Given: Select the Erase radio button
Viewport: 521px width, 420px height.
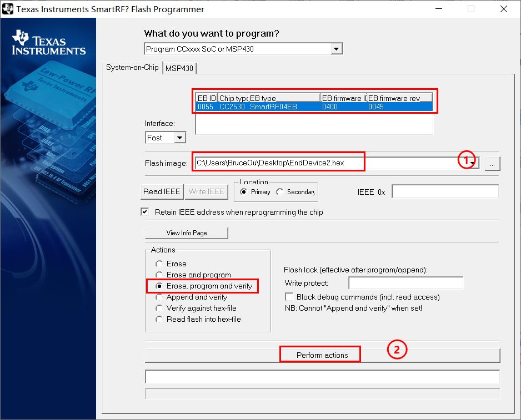Looking at the screenshot, I should 159,264.
